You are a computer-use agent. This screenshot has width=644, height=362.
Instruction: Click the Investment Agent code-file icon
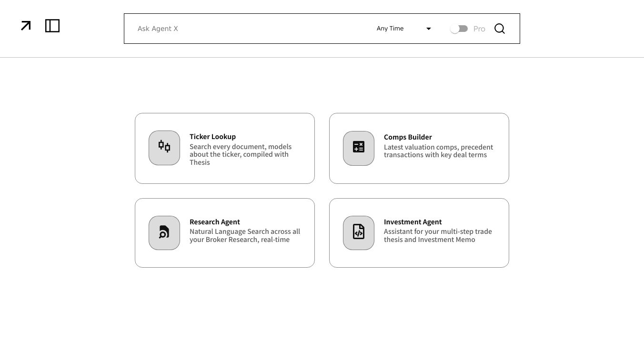point(359,232)
